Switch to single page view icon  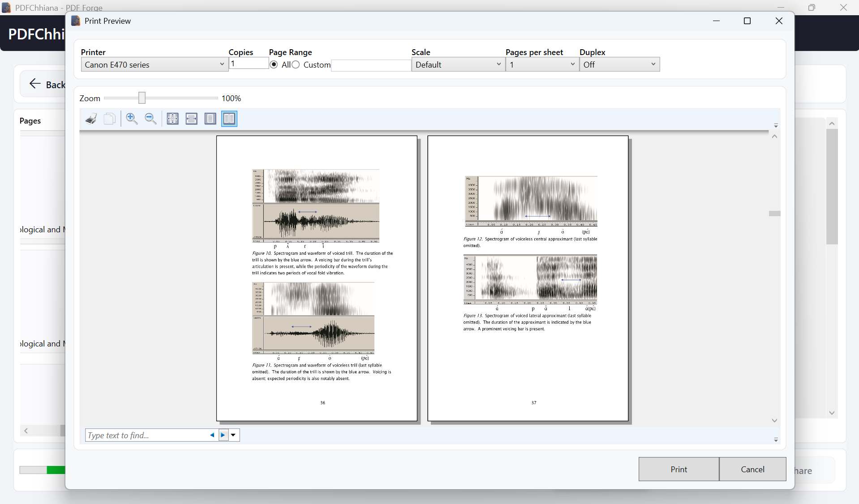(210, 119)
